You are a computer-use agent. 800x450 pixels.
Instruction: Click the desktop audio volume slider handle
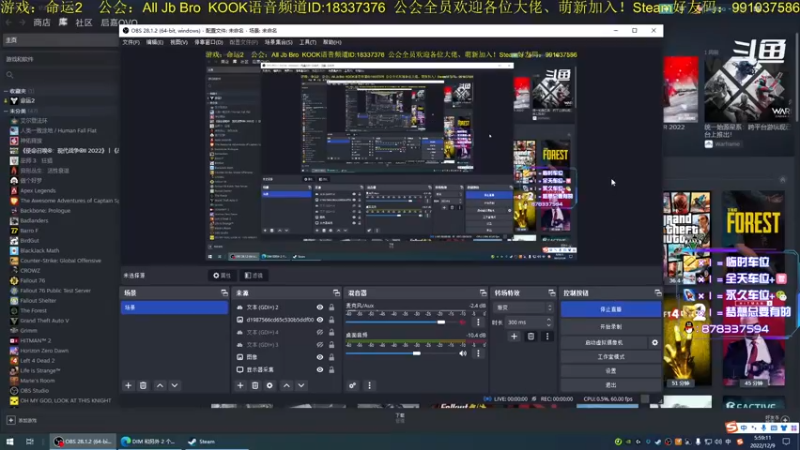click(417, 353)
